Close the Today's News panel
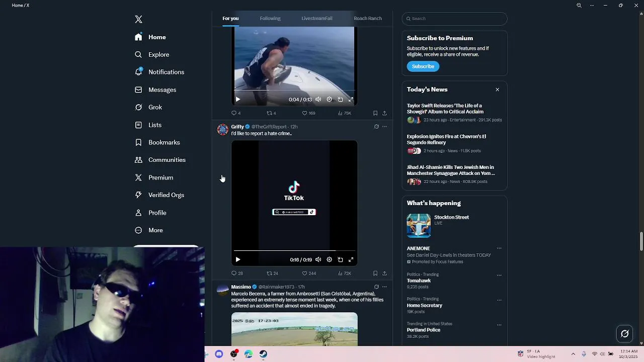644x362 pixels. click(498, 89)
